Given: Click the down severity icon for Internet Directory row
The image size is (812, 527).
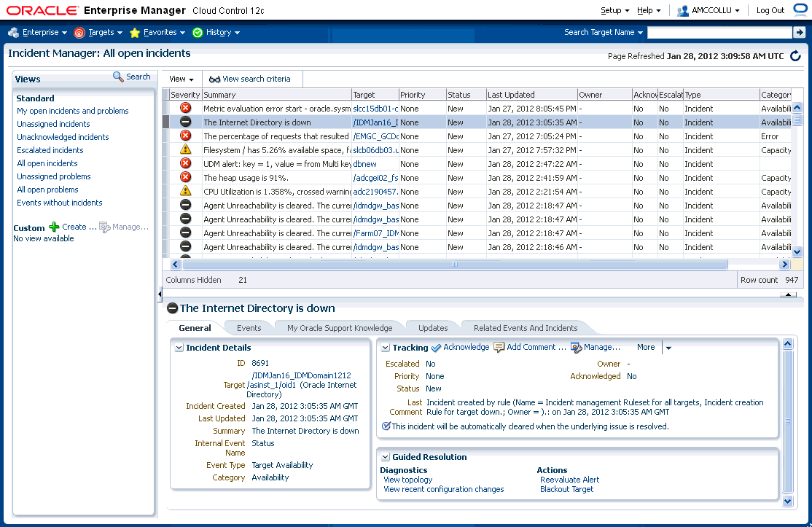Looking at the screenshot, I should tap(185, 122).
